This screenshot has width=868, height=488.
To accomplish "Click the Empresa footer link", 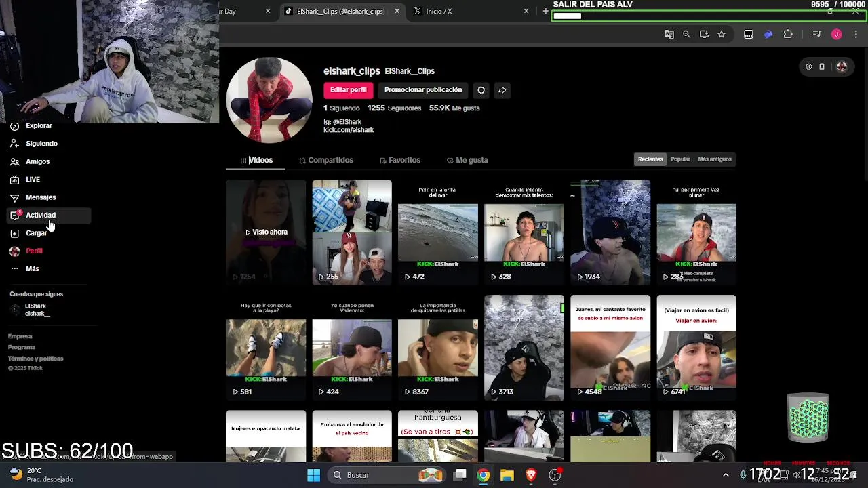I will (x=20, y=336).
